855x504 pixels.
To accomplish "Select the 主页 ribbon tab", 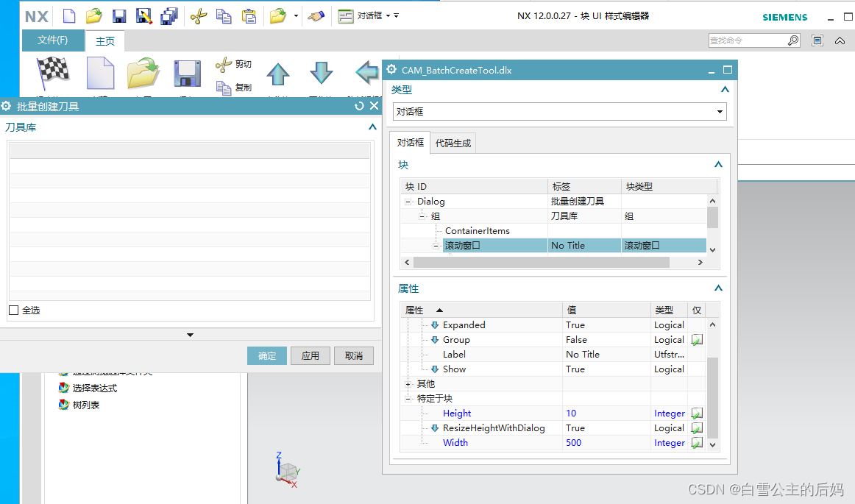I will click(105, 41).
